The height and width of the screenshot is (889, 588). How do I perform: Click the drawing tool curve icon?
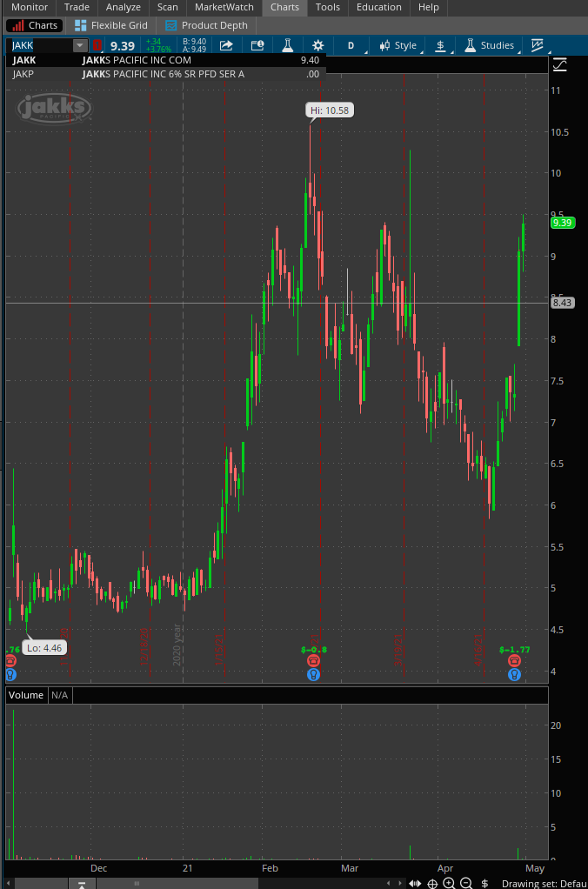[x=559, y=64]
